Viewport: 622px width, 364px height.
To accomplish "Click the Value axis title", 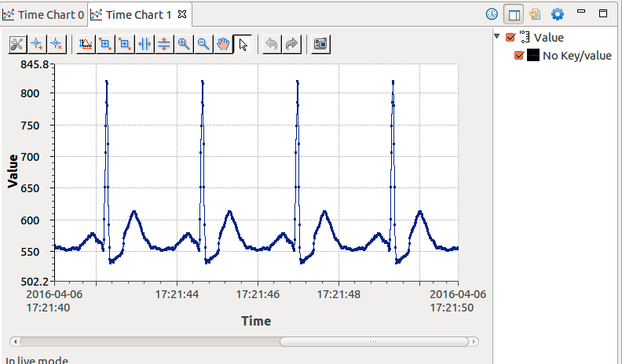I will 13,171.
